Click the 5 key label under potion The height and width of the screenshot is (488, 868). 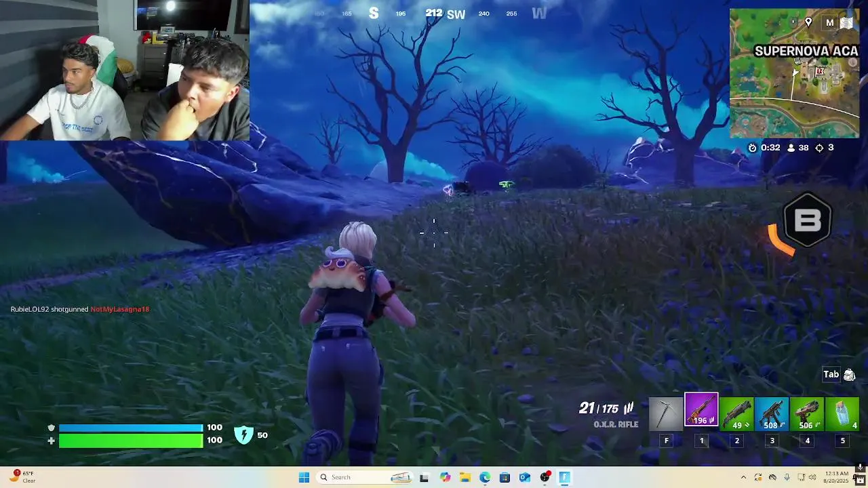coord(842,441)
